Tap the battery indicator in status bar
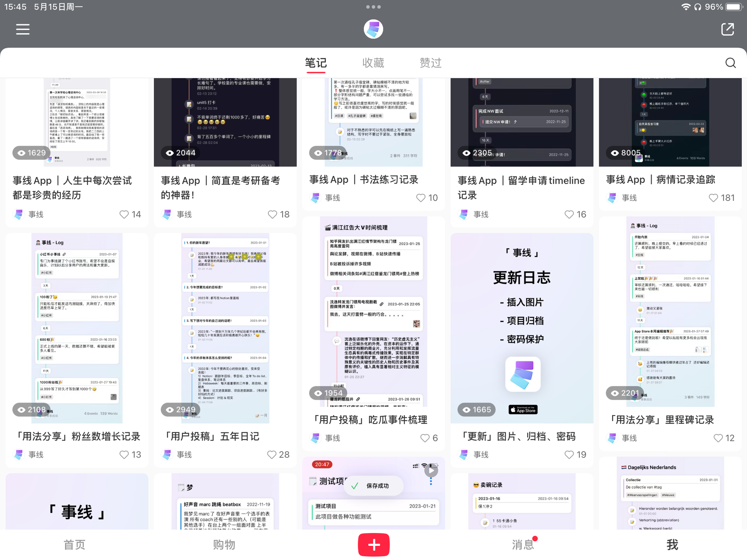 (734, 7)
